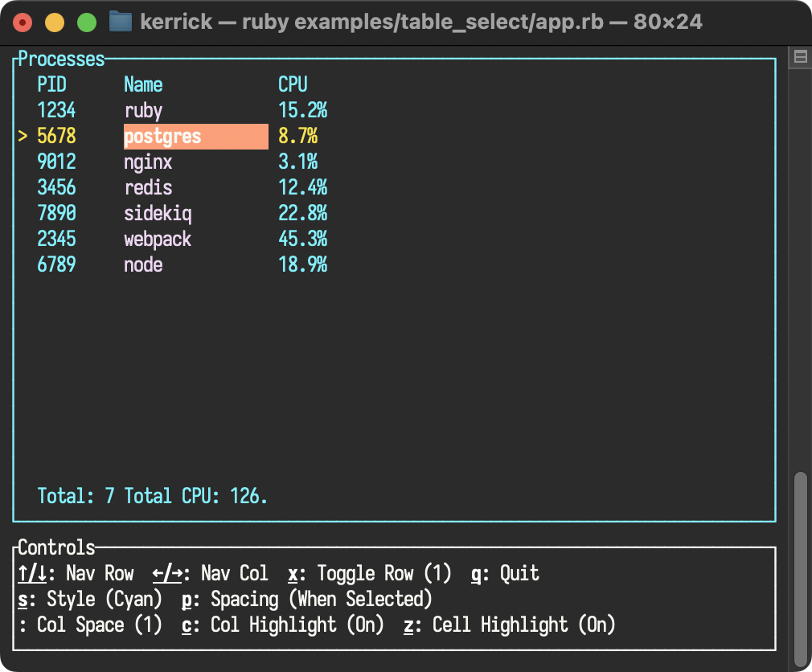Select PID cell 9012
The image size is (812, 672).
tap(56, 162)
